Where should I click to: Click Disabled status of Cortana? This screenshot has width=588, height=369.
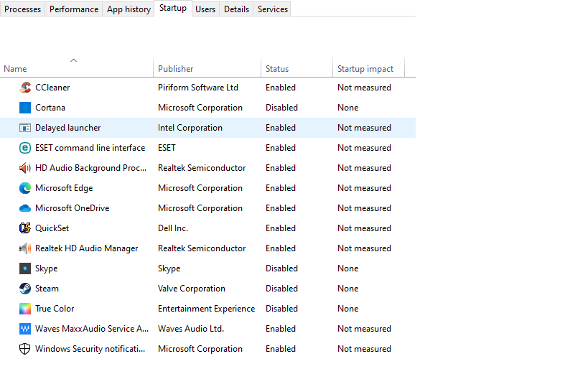click(x=281, y=108)
